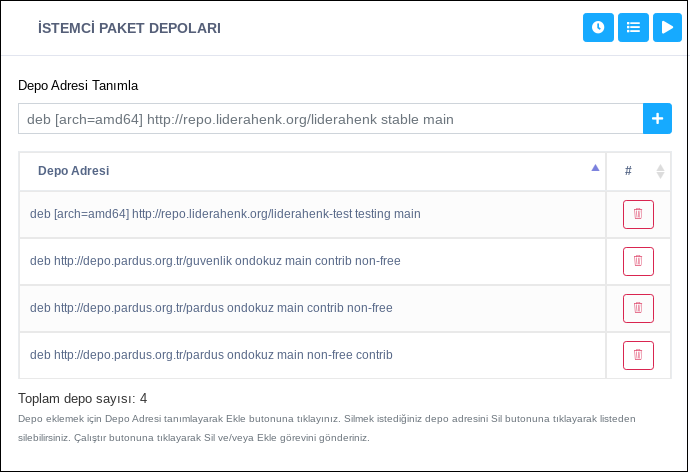Click the Depo Adresi column header label
The height and width of the screenshot is (473, 690).
pos(73,171)
